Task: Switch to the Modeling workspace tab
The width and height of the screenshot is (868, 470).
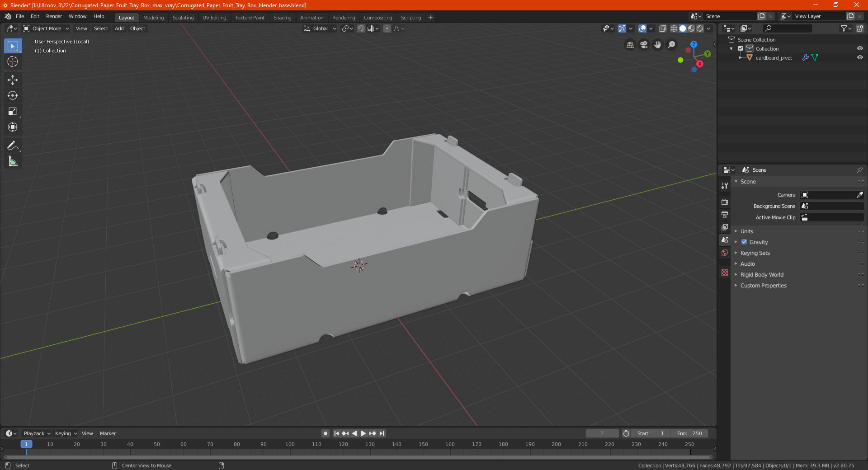Action: pyautogui.click(x=153, y=18)
